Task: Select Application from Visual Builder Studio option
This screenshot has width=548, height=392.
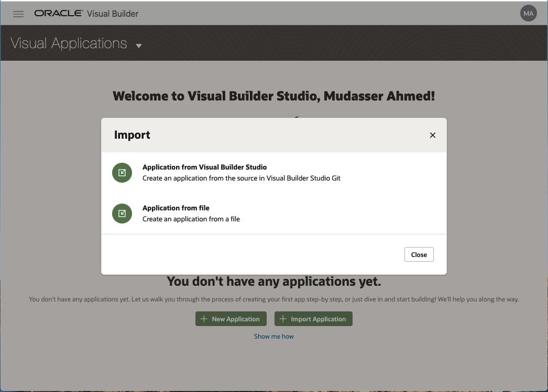Action: [x=205, y=167]
